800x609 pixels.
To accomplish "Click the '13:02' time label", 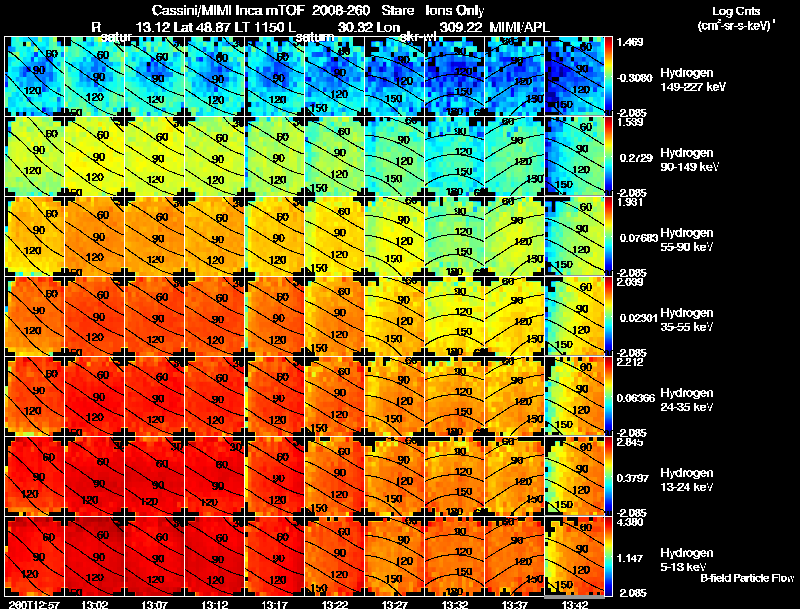I will [94, 605].
